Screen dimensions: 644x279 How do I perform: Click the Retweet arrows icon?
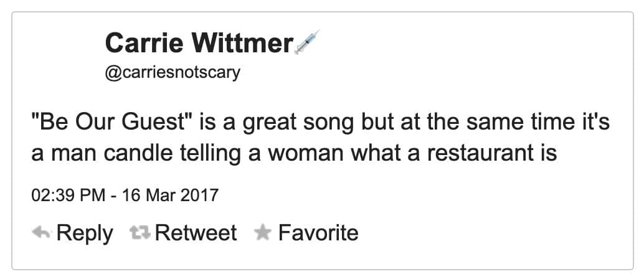click(140, 234)
